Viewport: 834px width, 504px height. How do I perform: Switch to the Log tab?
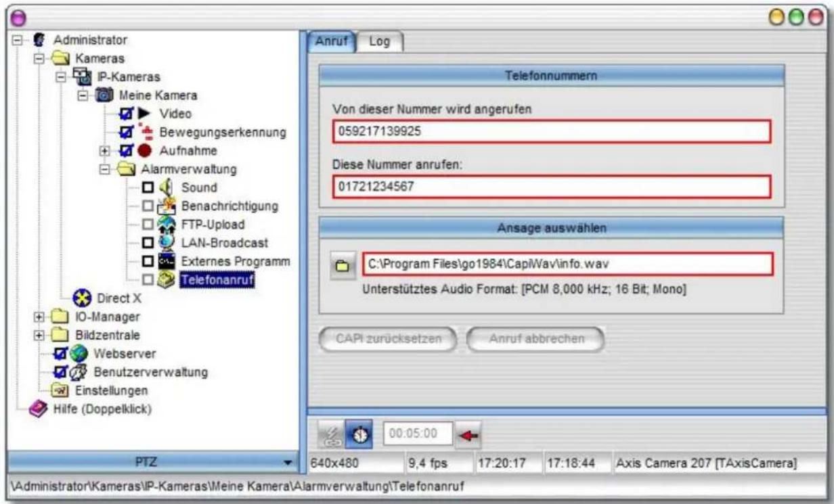380,41
